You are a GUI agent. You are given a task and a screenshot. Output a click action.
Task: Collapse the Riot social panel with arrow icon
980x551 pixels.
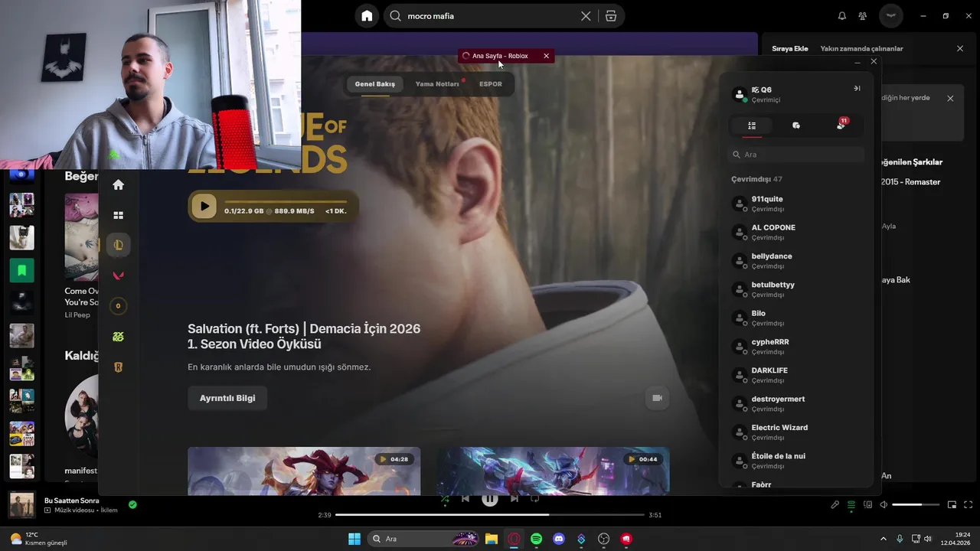(x=857, y=89)
